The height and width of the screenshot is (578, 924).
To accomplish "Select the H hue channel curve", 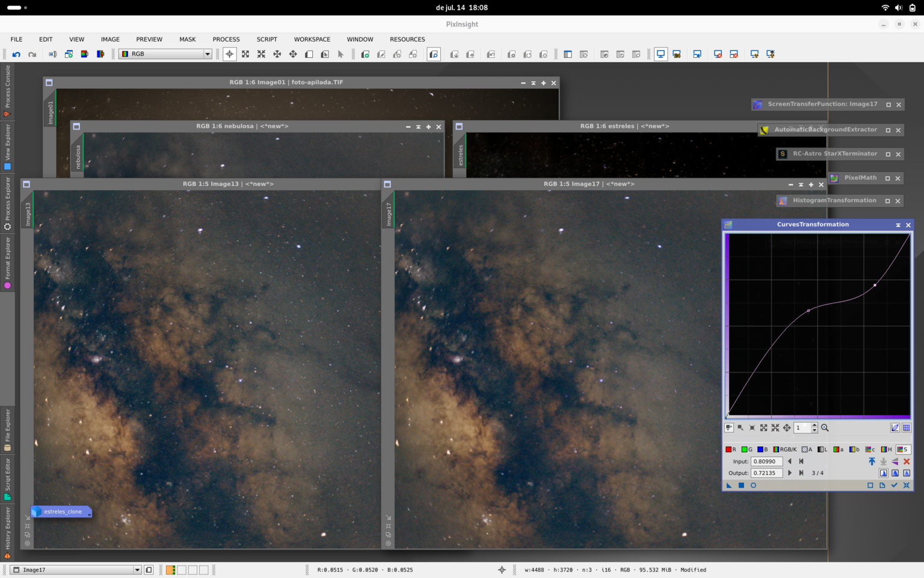I will 886,449.
